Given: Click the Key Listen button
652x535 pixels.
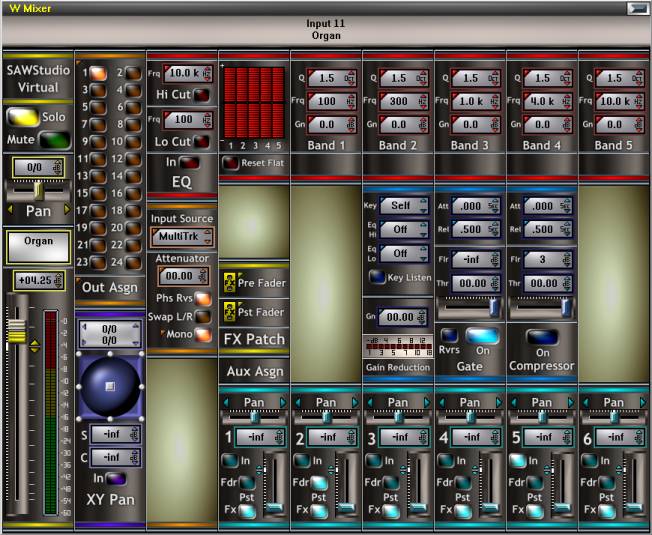Looking at the screenshot, I should (378, 277).
